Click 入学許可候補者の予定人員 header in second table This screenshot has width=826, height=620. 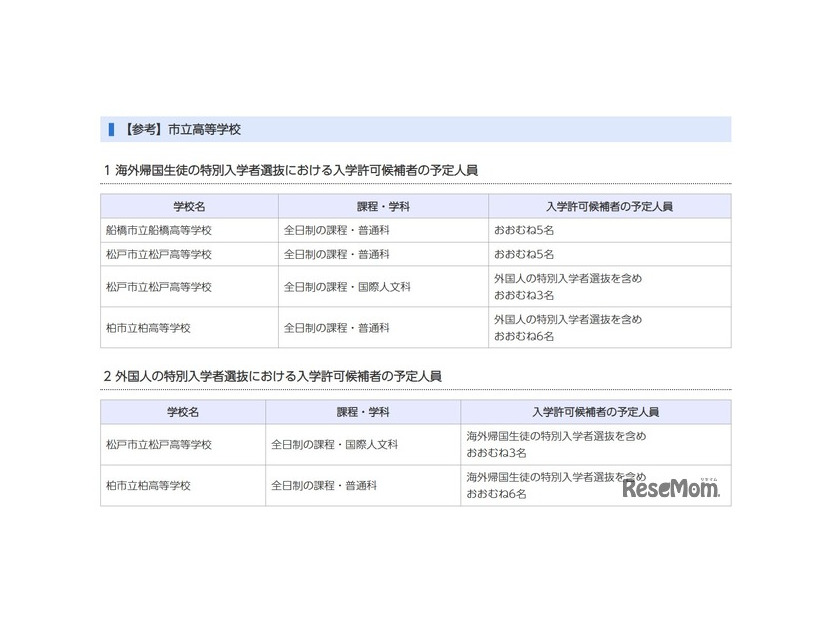coord(596,412)
